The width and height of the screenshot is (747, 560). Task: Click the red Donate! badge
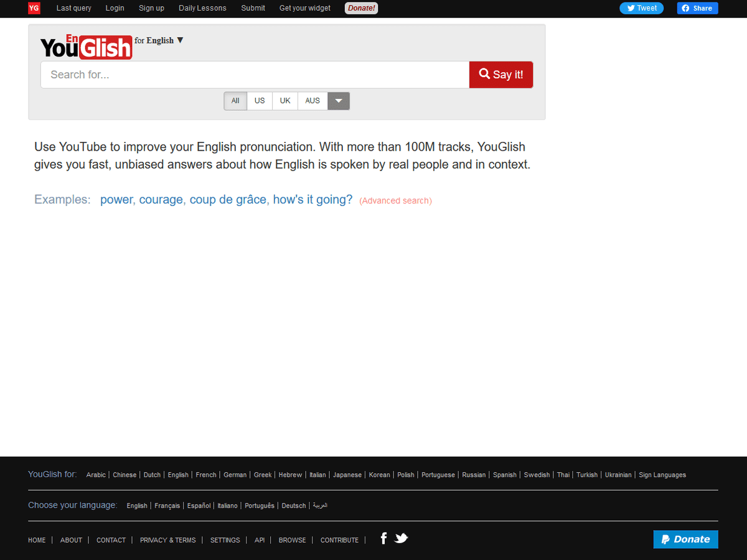coord(361,8)
